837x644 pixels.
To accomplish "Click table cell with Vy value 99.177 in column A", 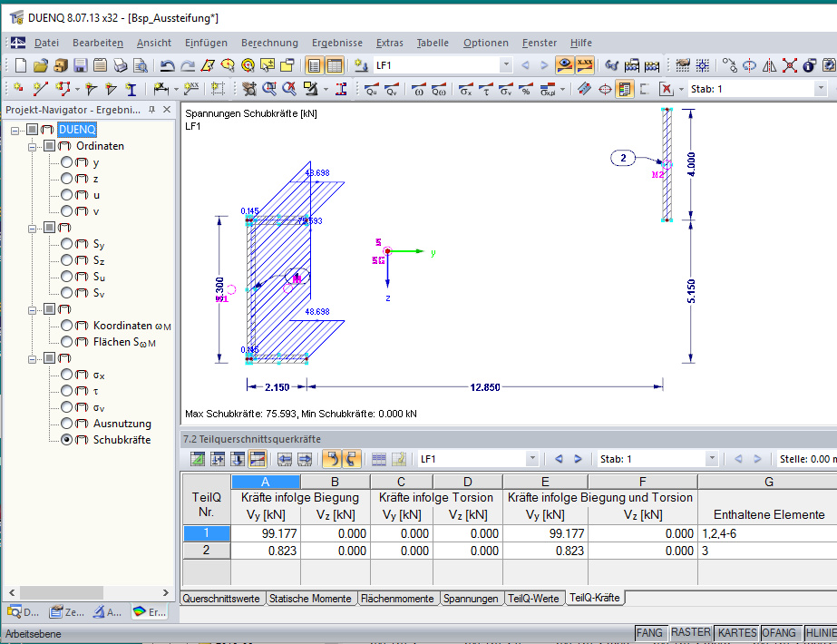I will point(266,533).
